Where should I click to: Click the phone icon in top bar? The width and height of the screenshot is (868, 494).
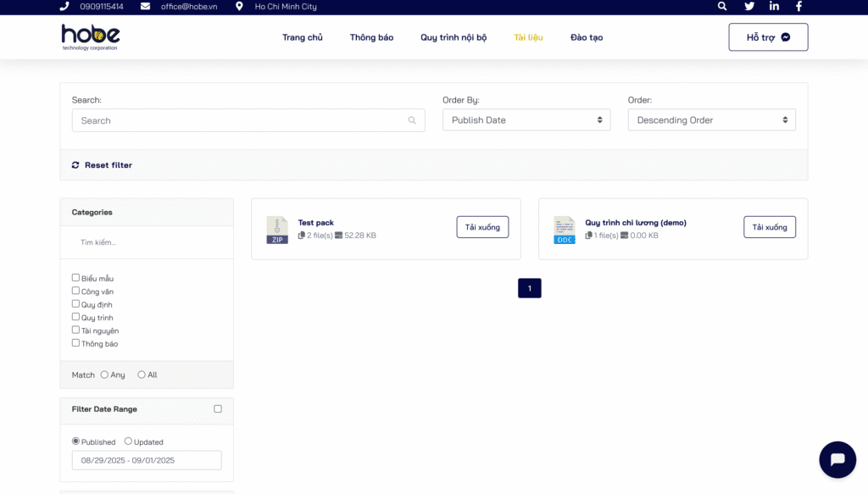coord(64,6)
